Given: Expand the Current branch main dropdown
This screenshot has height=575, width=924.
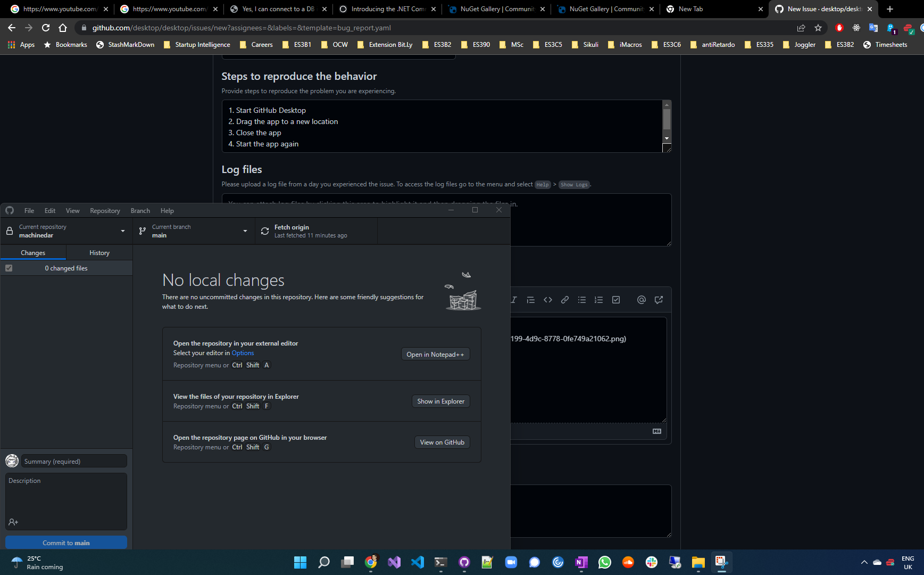Looking at the screenshot, I should [193, 231].
